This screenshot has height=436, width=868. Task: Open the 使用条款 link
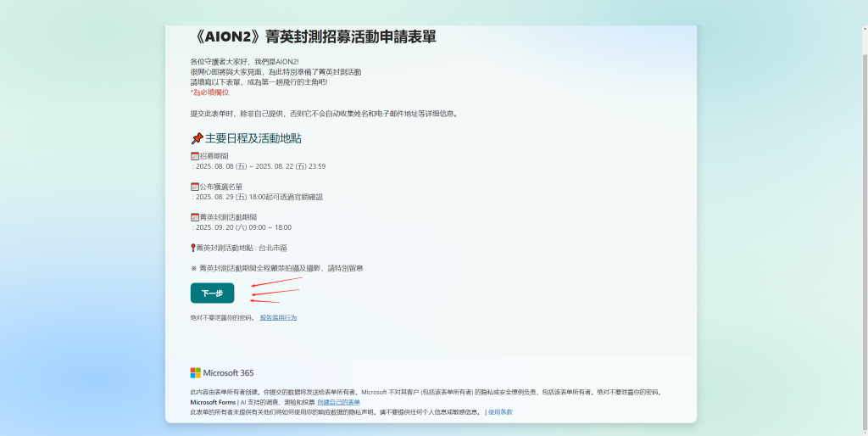(500, 412)
